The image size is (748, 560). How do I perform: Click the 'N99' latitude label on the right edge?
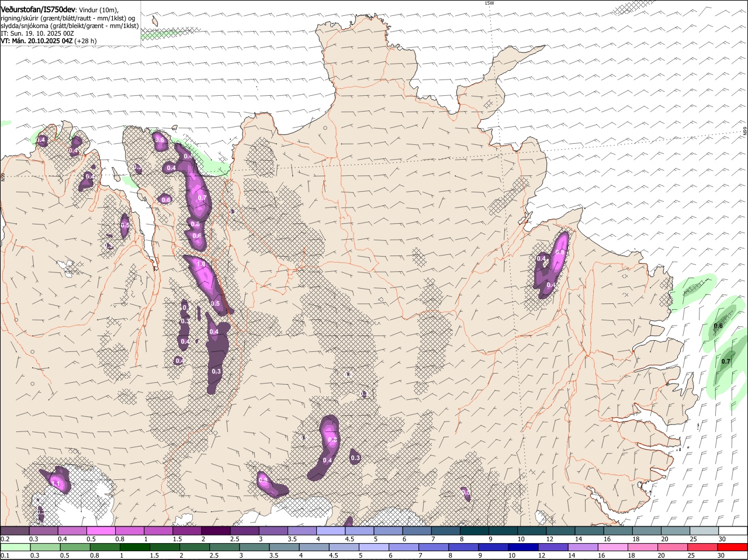(745, 132)
